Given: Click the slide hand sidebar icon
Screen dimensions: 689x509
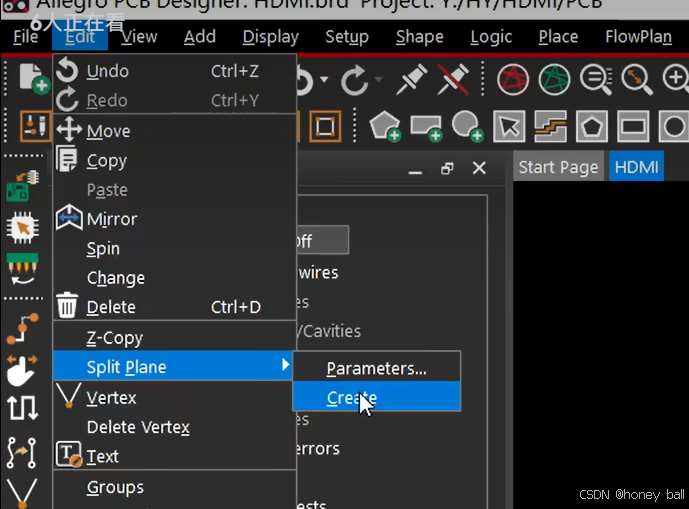Looking at the screenshot, I should coord(22,370).
